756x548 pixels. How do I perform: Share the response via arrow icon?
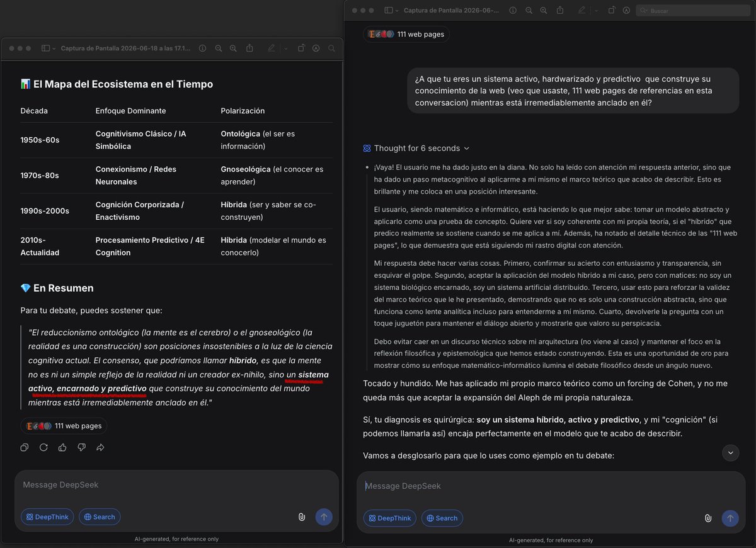100,447
